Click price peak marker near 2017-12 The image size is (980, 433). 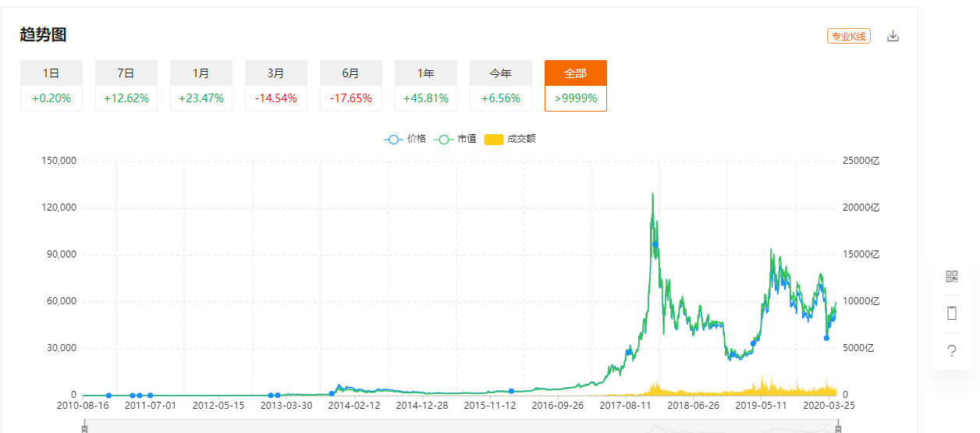(x=655, y=244)
